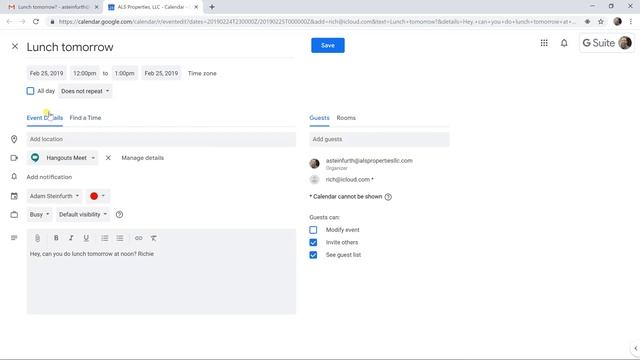This screenshot has height=360, width=640.
Task: Remove formatting in description toolbar
Action: pyautogui.click(x=153, y=238)
